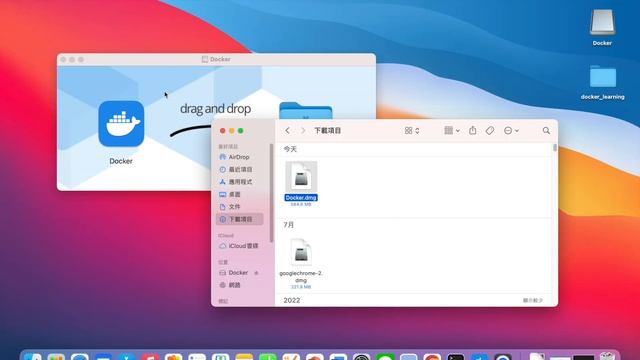Screen dimensions: 640x360
Task: Click the Docker window title bar text
Action: click(220, 59)
